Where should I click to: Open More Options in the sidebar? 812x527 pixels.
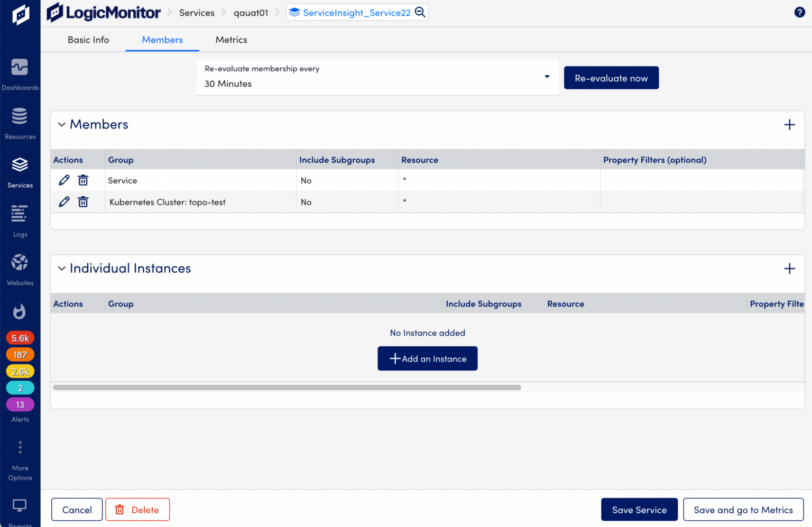20,447
